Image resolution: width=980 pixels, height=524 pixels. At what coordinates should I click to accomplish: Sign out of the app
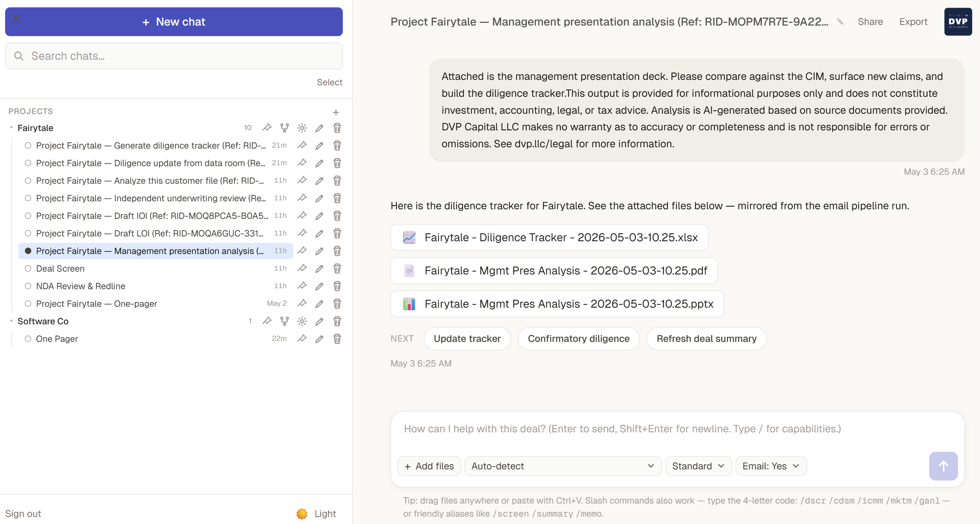(23, 514)
